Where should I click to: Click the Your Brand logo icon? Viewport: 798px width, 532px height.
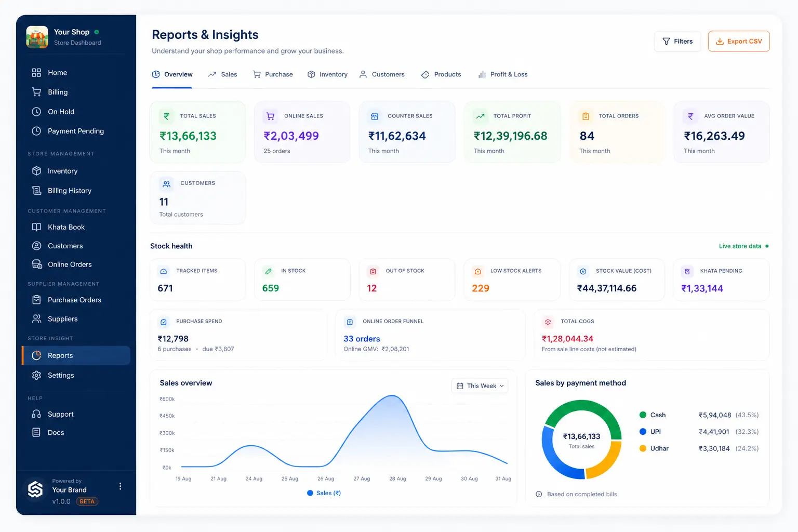[x=35, y=489]
